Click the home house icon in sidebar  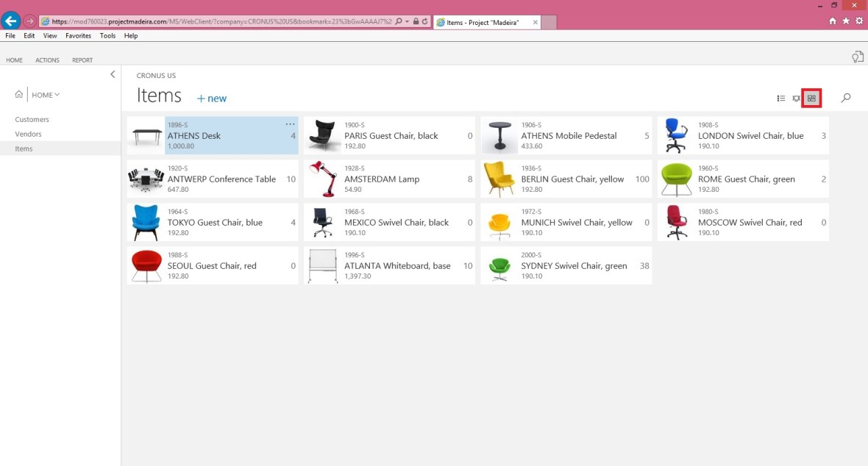click(19, 95)
